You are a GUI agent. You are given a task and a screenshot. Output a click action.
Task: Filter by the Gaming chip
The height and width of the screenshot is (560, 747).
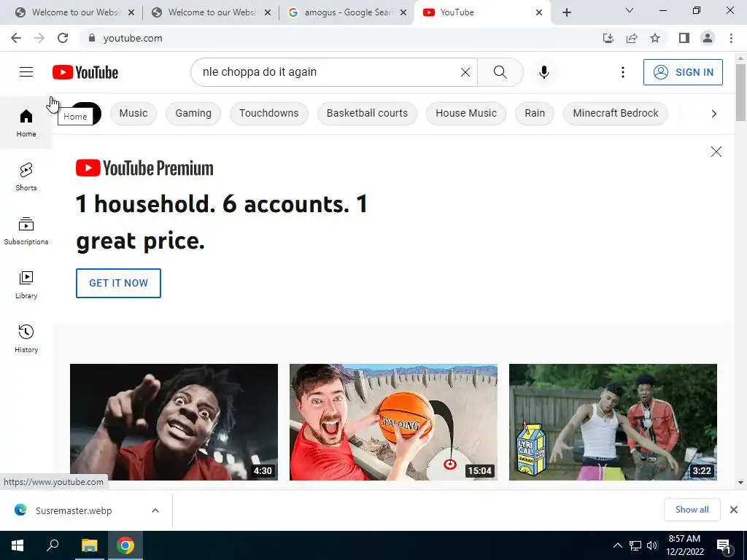click(x=193, y=113)
